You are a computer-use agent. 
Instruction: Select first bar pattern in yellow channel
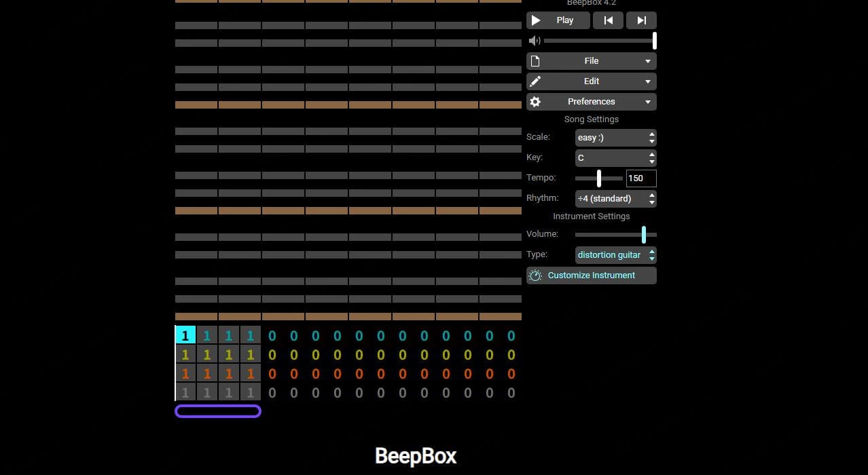(185, 354)
